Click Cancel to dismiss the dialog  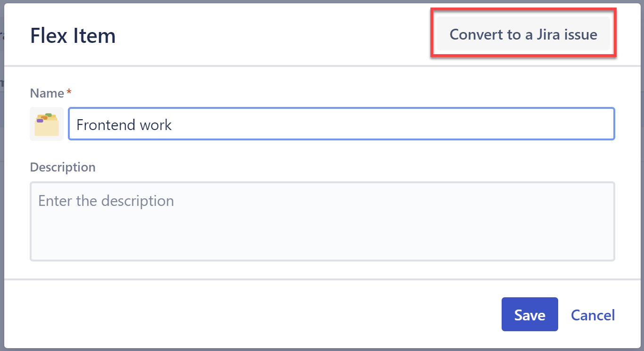point(593,315)
